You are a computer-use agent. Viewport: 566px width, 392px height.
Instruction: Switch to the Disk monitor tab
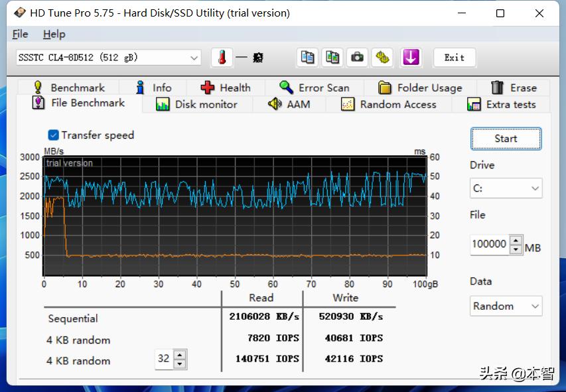(198, 104)
